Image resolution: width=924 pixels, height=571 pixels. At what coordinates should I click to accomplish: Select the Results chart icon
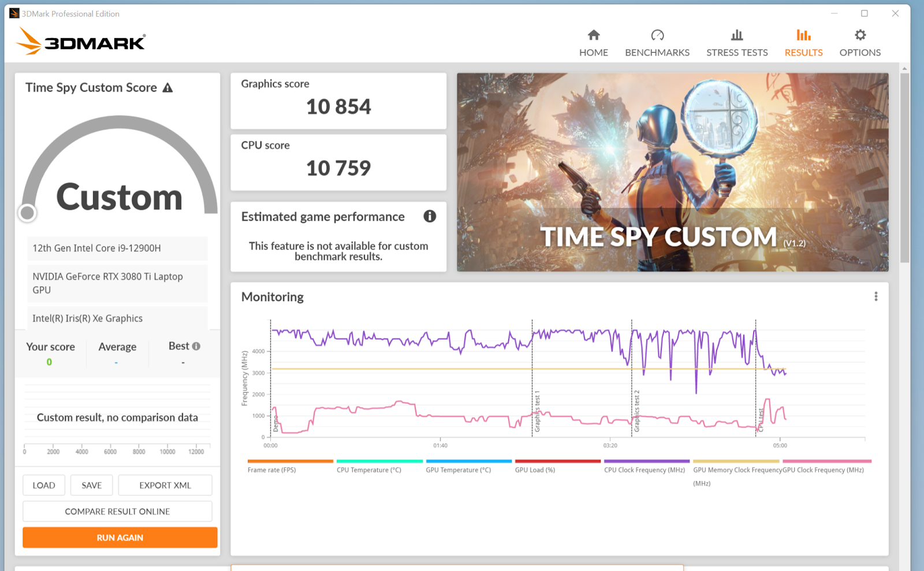(x=803, y=35)
